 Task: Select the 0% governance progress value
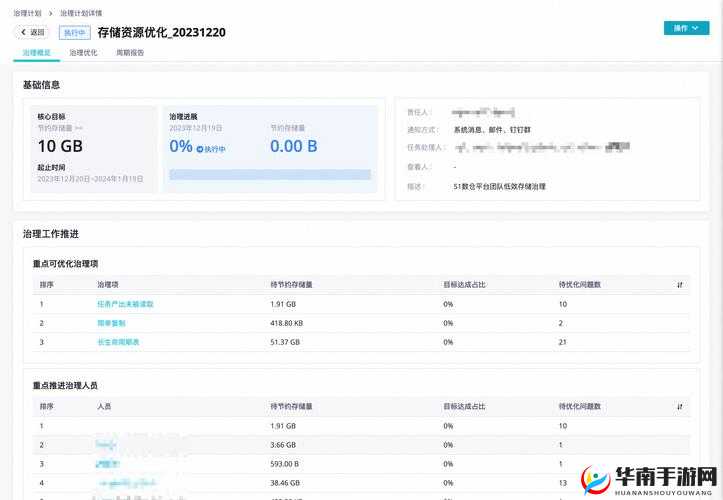(181, 146)
